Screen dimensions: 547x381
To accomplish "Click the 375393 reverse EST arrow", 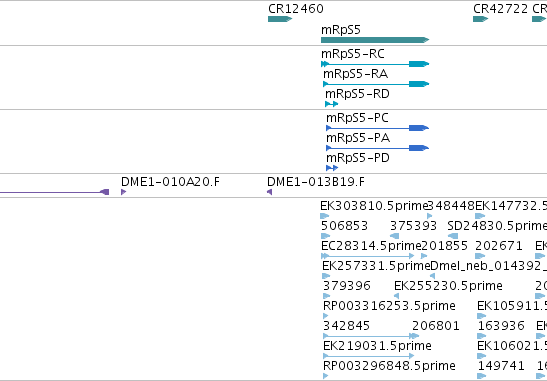I will click(x=395, y=236).
